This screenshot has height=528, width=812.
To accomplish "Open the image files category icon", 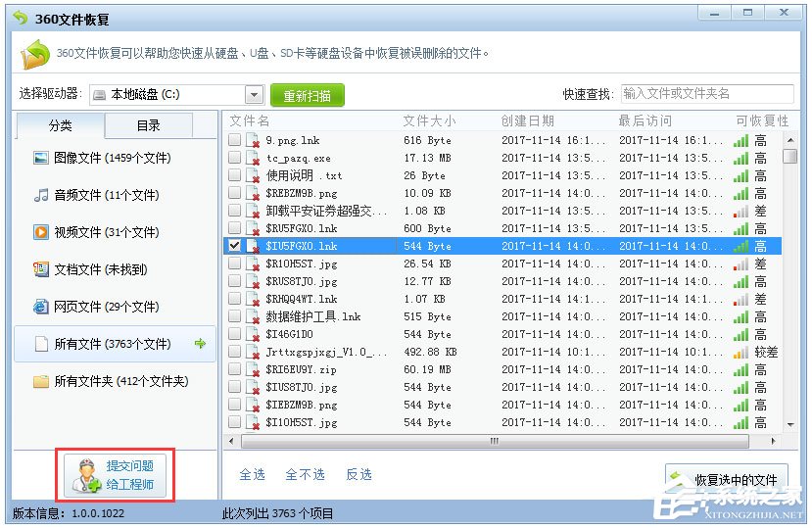I will tap(41, 158).
